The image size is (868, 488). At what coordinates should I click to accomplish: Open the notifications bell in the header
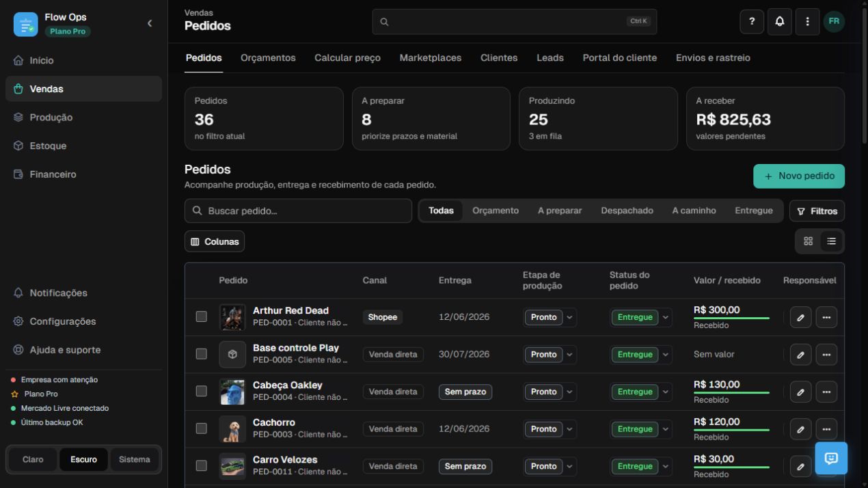click(x=779, y=21)
